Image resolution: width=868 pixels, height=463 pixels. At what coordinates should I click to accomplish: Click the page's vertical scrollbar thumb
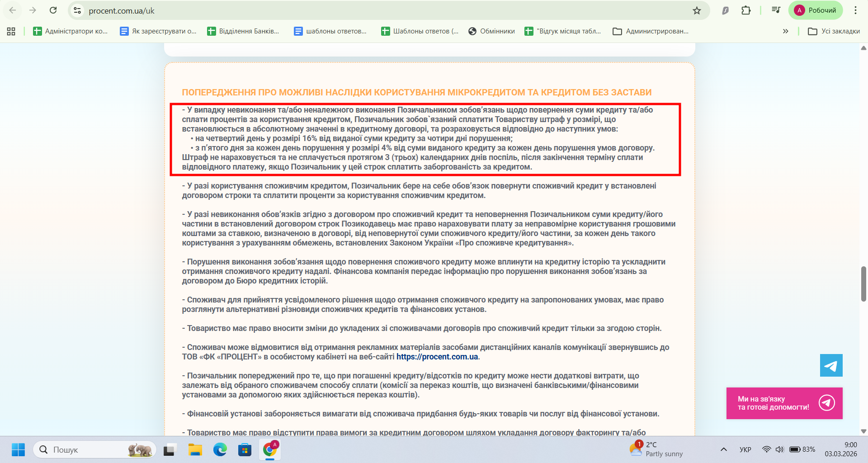863,283
